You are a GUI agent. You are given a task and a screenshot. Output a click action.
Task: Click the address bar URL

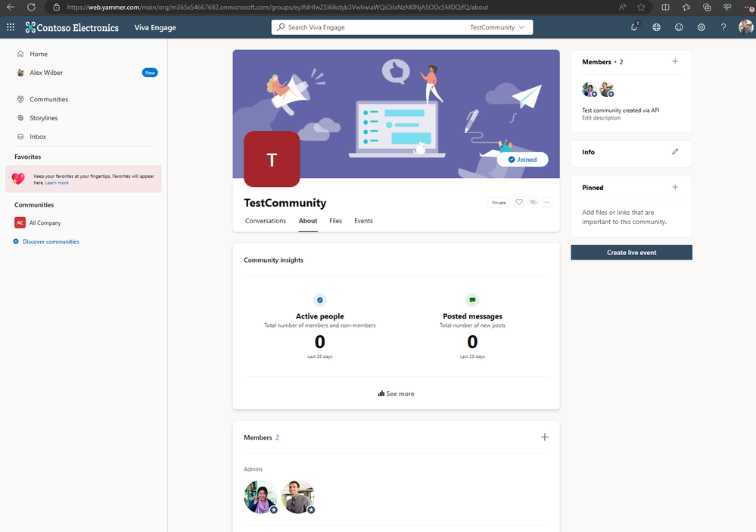click(x=278, y=8)
